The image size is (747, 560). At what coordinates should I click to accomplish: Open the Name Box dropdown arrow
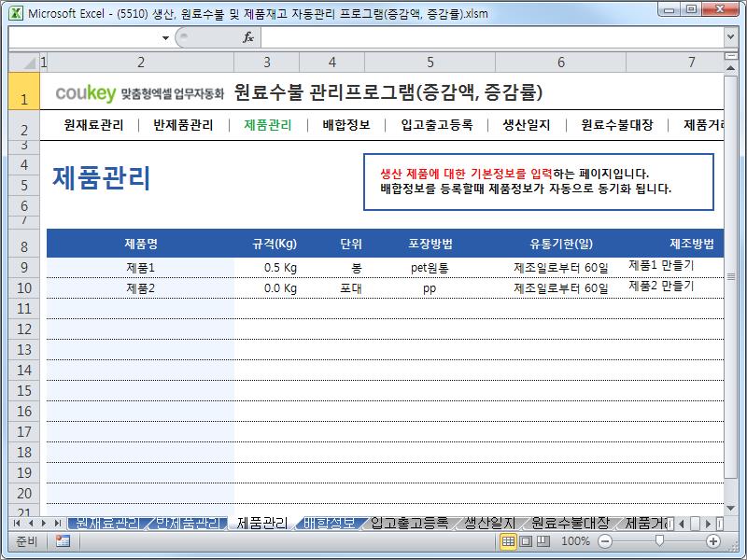click(165, 37)
